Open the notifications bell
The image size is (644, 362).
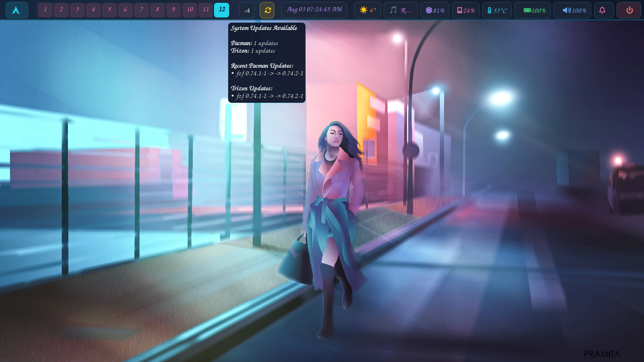point(604,10)
